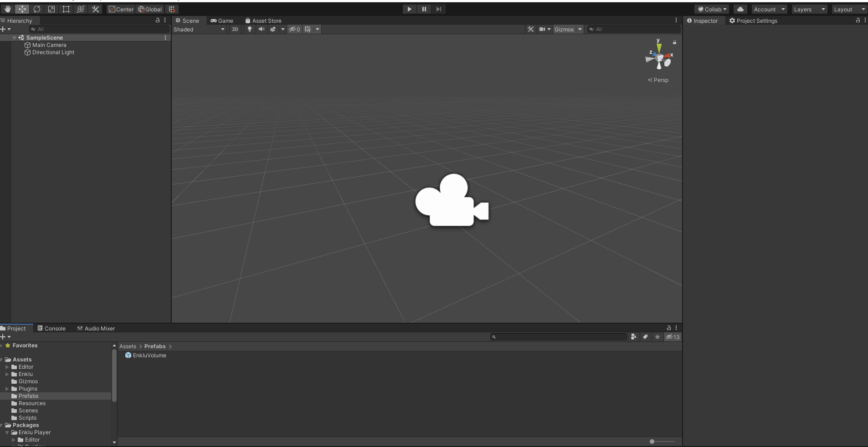Select the Hand tool
Viewport: 868px width, 447px height.
coord(8,9)
